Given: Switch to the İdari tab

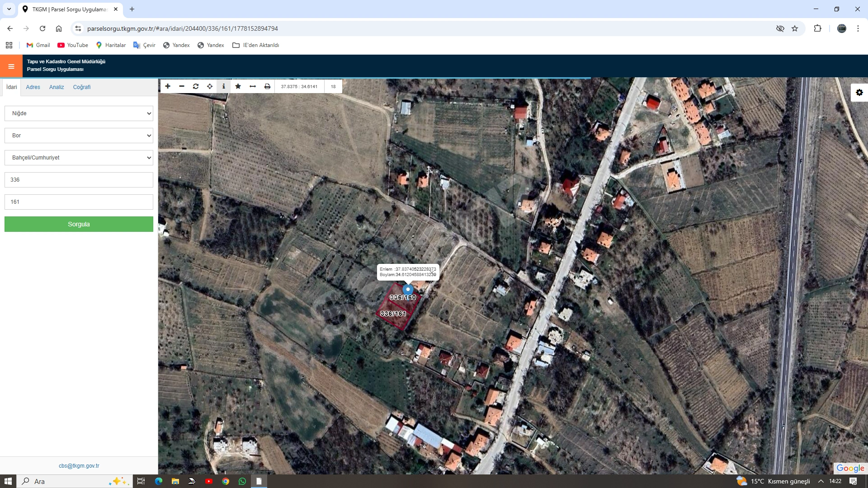Looking at the screenshot, I should (12, 87).
